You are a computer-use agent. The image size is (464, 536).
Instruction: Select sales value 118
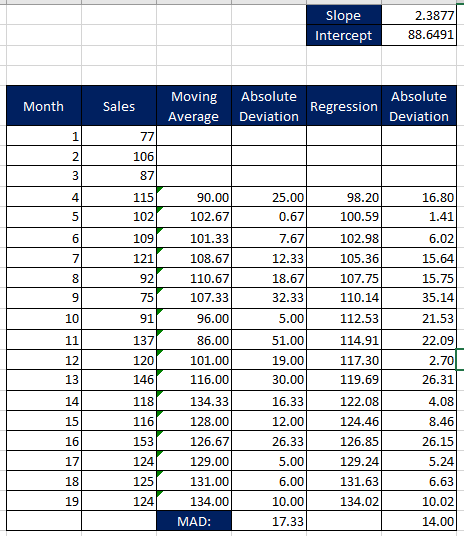point(119,401)
